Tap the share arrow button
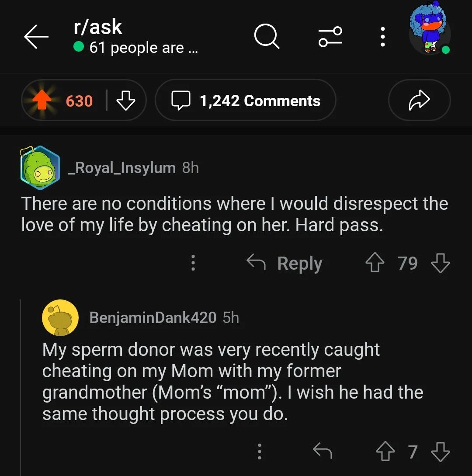 (419, 101)
